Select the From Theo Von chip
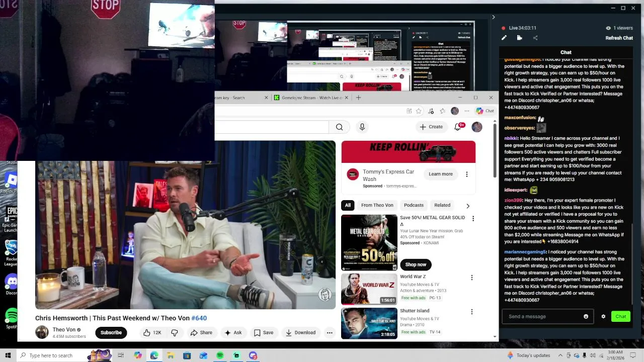The height and width of the screenshot is (362, 644). click(x=377, y=205)
